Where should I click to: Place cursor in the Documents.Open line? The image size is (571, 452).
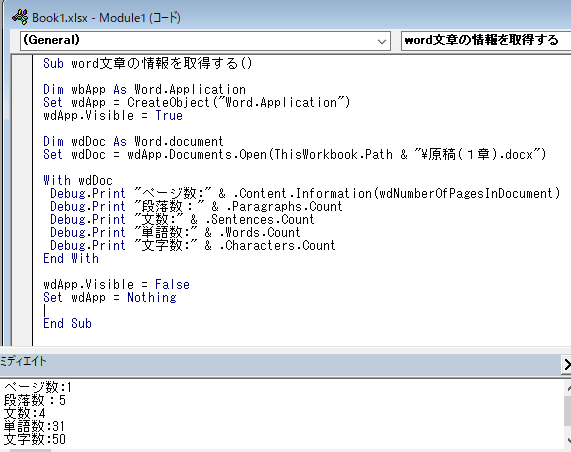295,154
